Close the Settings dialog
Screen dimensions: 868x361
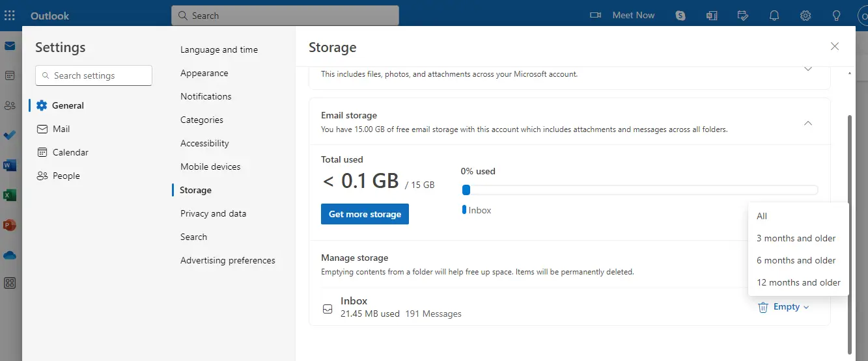tap(835, 46)
